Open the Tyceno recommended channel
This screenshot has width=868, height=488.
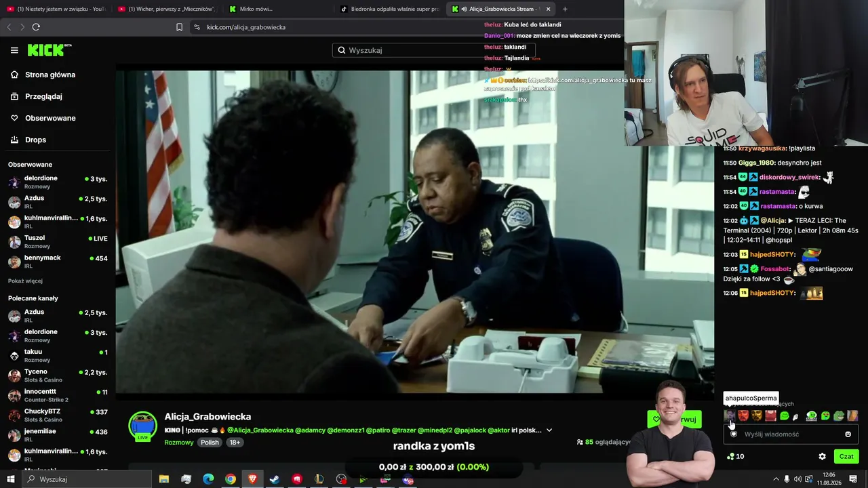(x=58, y=375)
